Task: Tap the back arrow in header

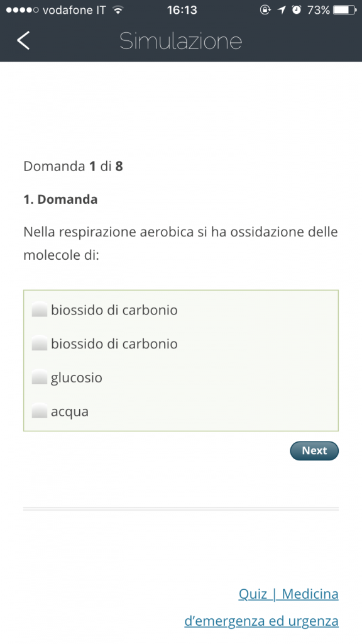Action: 23,40
